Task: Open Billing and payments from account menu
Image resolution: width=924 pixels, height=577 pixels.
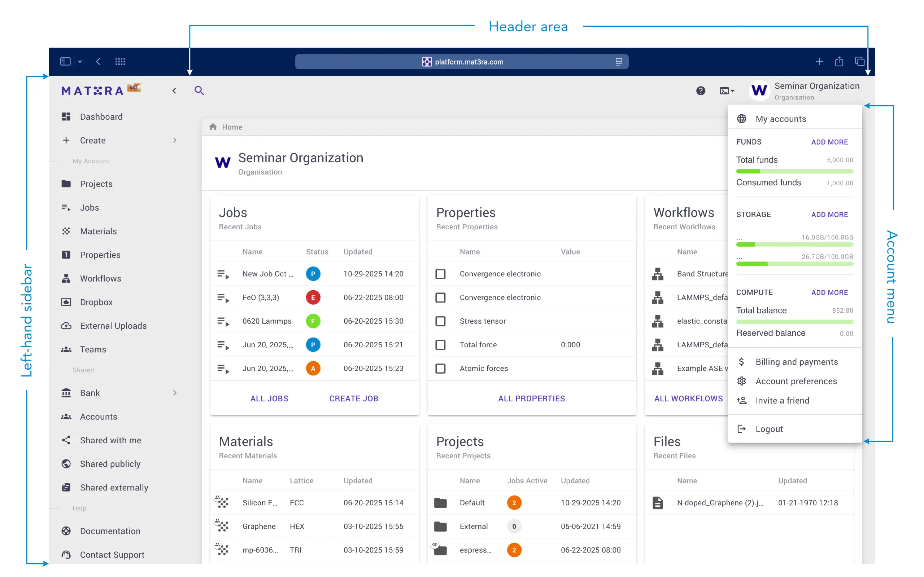Action: tap(797, 361)
